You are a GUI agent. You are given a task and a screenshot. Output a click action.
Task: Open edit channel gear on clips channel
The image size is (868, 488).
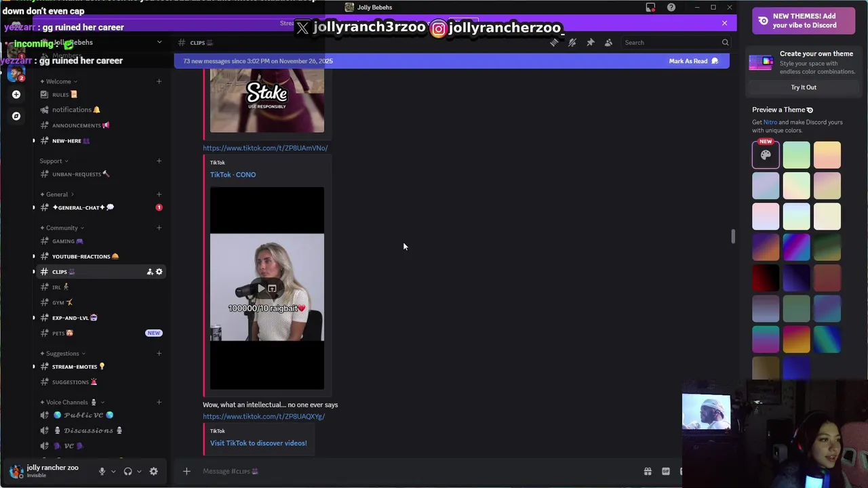tap(159, 272)
